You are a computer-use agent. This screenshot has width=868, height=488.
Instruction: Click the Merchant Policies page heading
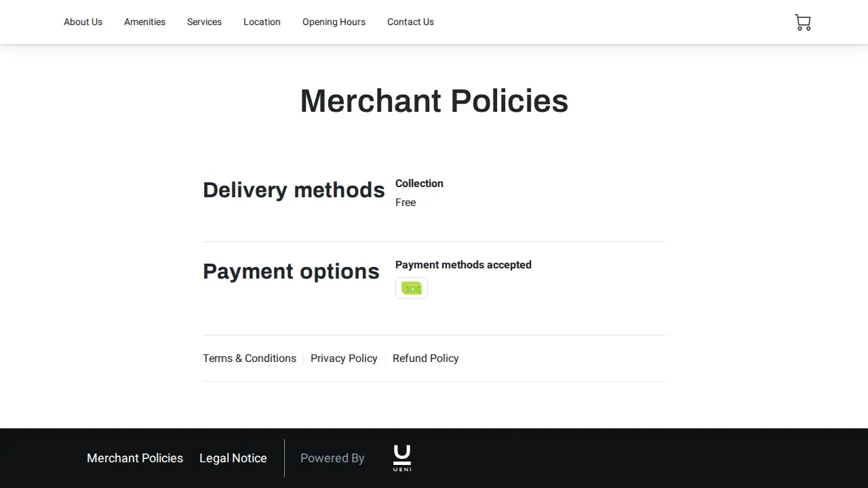pyautogui.click(x=434, y=101)
